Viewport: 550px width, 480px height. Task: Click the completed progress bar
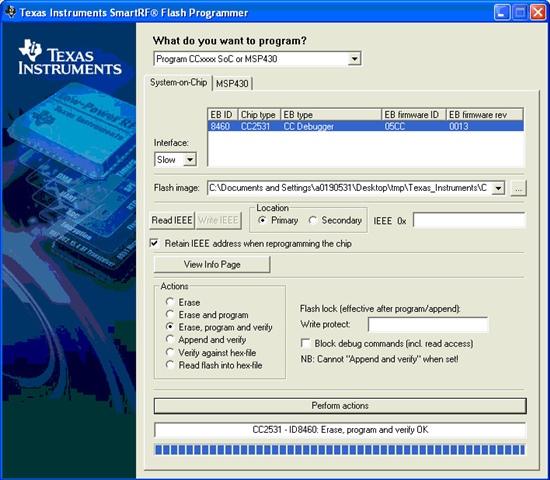pyautogui.click(x=340, y=450)
